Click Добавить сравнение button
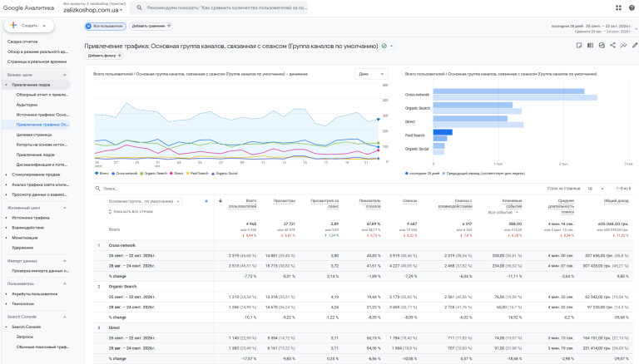Screen dimensions: 639x364 (151, 26)
